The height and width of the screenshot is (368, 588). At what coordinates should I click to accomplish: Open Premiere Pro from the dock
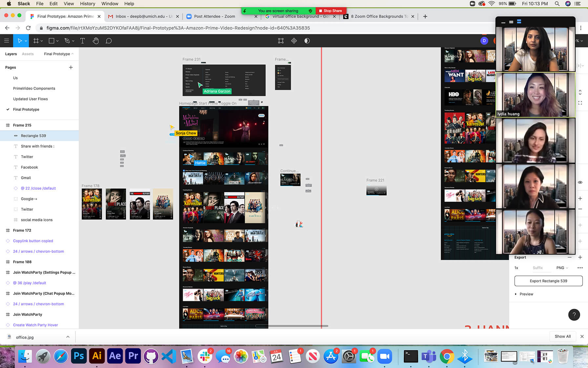pyautogui.click(x=133, y=356)
